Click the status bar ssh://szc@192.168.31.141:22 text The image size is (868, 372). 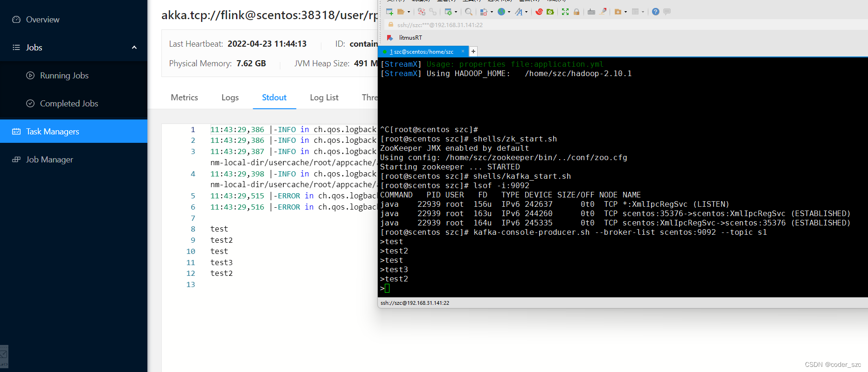coord(415,303)
